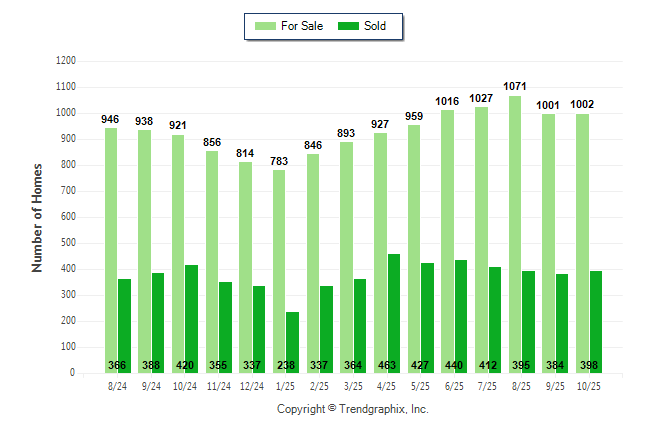Click the Number of Homes axis title
The height and width of the screenshot is (434, 646).
[x=37, y=217]
